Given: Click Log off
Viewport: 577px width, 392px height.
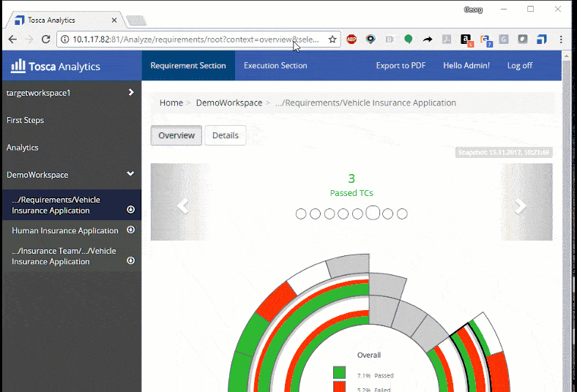Looking at the screenshot, I should pos(520,65).
